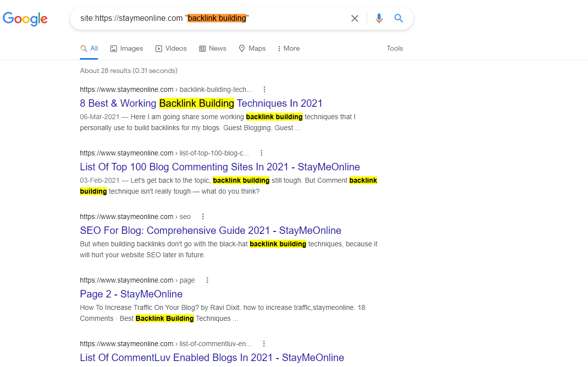Click the URL breadcrumb ending in seo

click(135, 217)
